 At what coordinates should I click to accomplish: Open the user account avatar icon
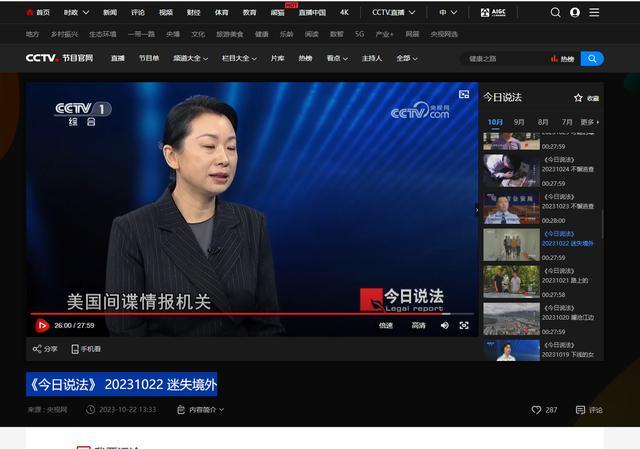coord(575,13)
